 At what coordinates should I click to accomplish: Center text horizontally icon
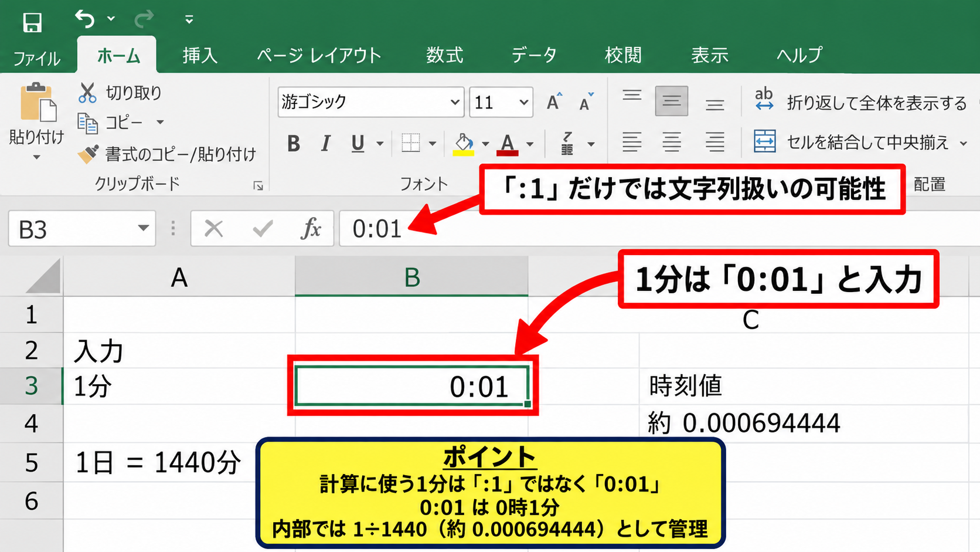click(672, 142)
